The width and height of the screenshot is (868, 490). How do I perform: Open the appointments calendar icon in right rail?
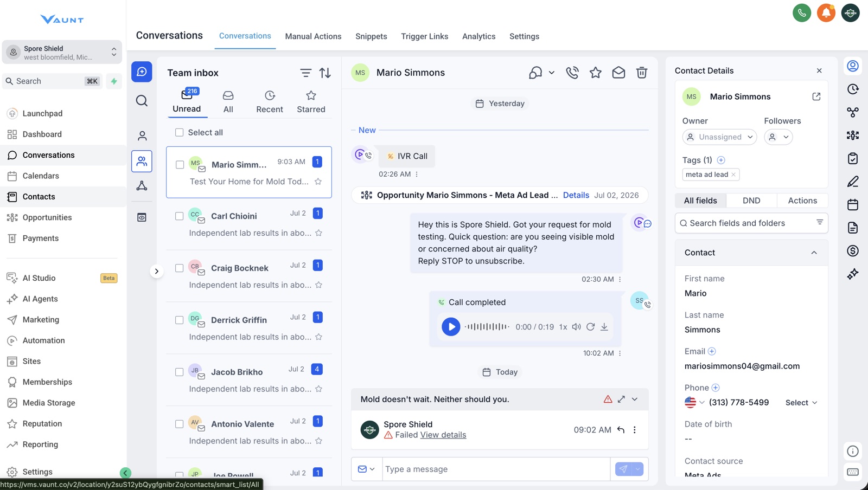[853, 204]
